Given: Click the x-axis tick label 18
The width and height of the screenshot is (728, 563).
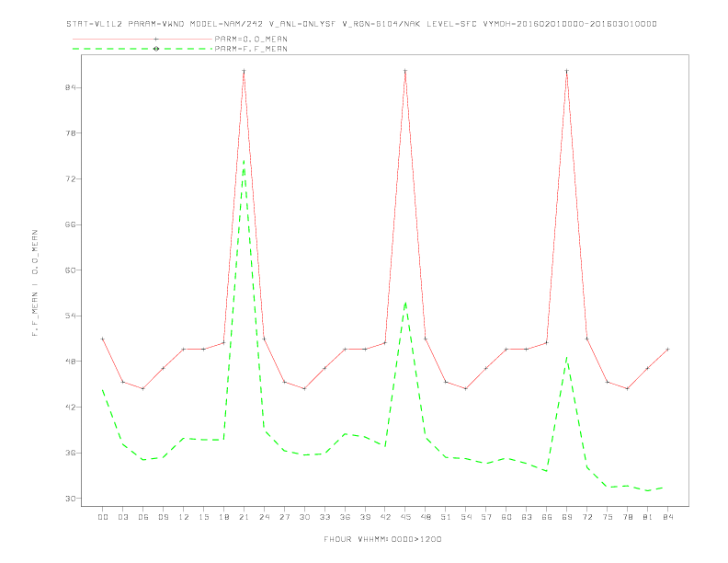Looking at the screenshot, I should (x=223, y=517).
